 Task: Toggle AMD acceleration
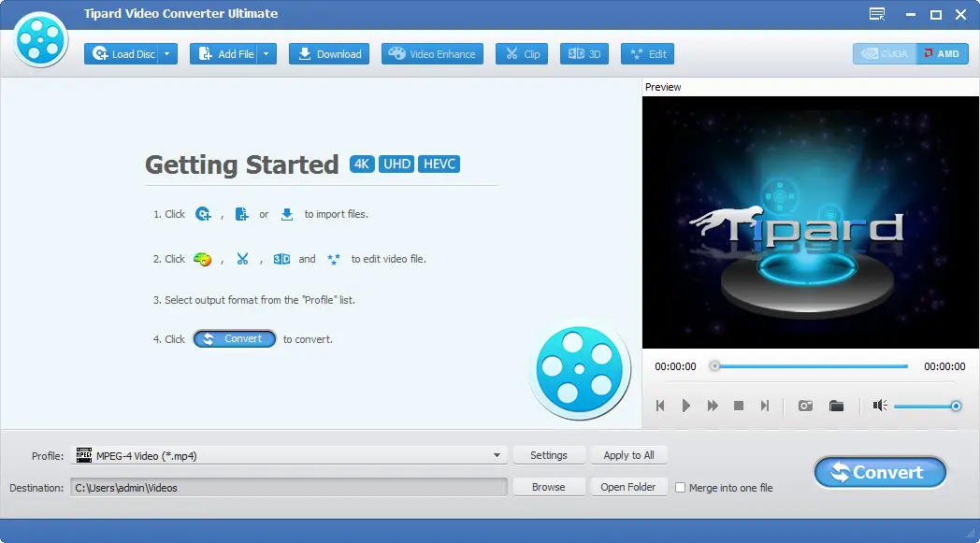tap(943, 53)
